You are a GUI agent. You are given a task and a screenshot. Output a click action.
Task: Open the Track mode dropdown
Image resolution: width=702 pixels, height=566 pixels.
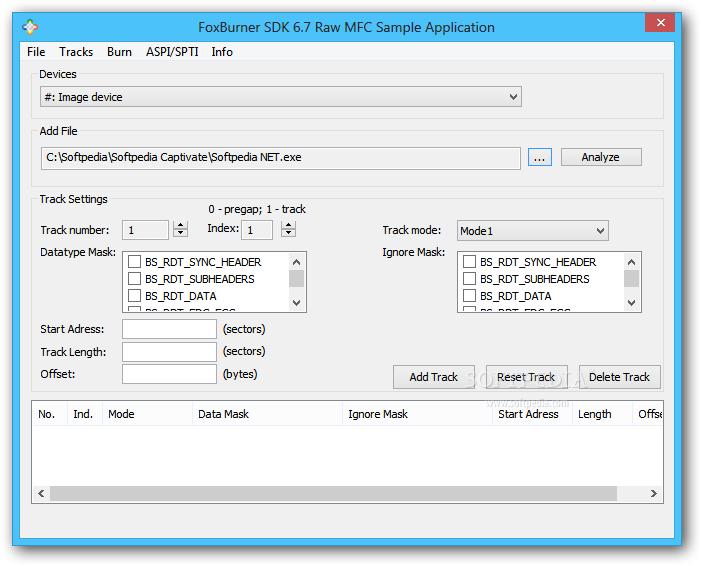point(533,231)
